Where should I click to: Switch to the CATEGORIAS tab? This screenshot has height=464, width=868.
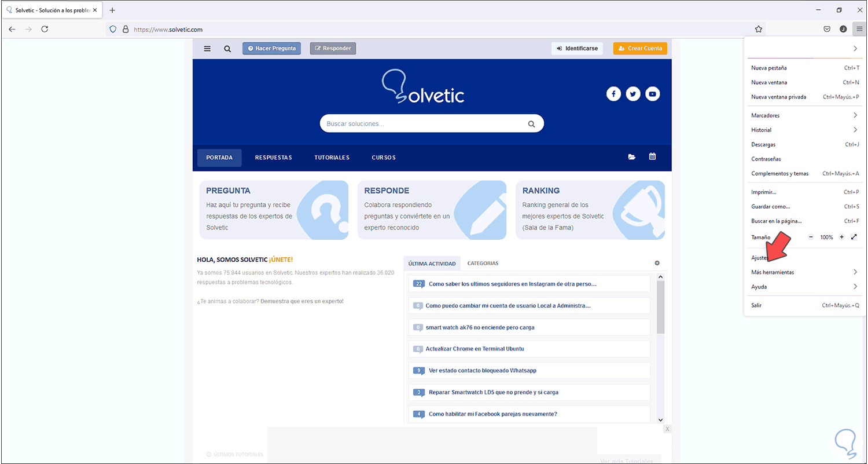[x=483, y=264]
